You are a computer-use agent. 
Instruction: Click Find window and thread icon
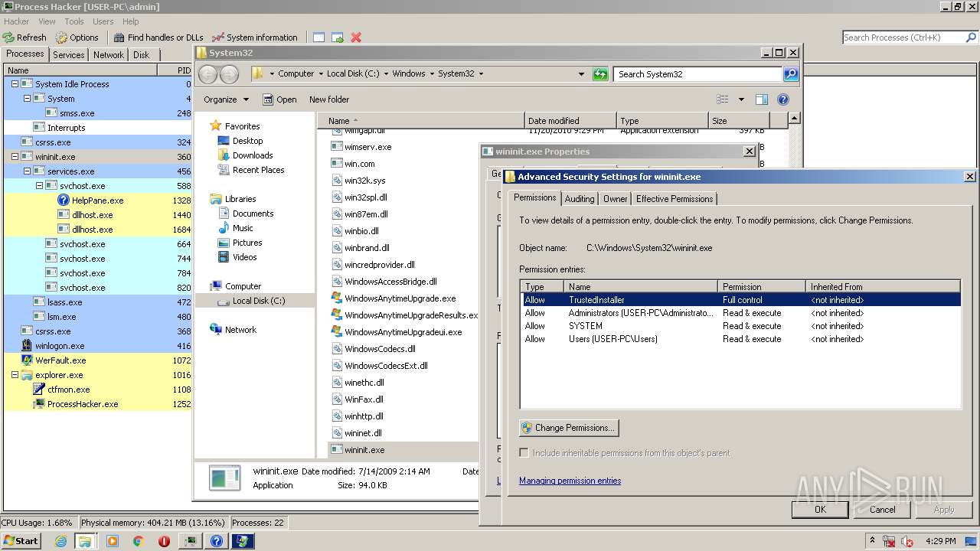pos(337,37)
